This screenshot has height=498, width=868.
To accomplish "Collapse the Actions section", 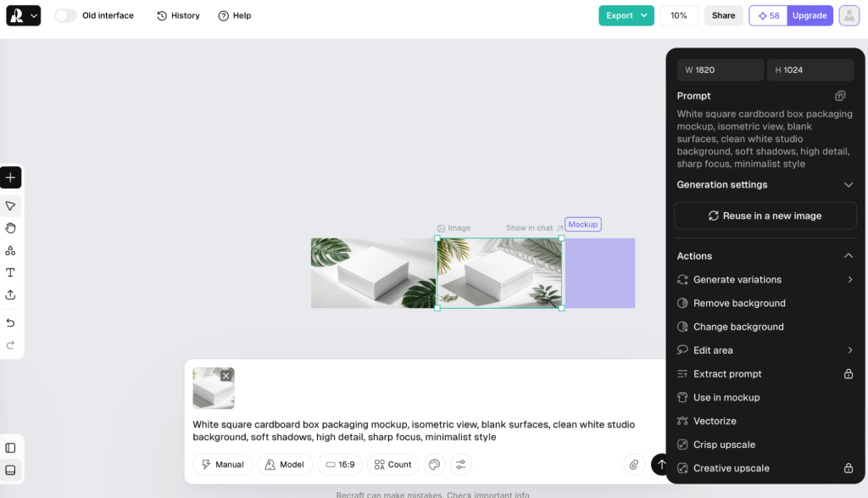I will coord(849,256).
